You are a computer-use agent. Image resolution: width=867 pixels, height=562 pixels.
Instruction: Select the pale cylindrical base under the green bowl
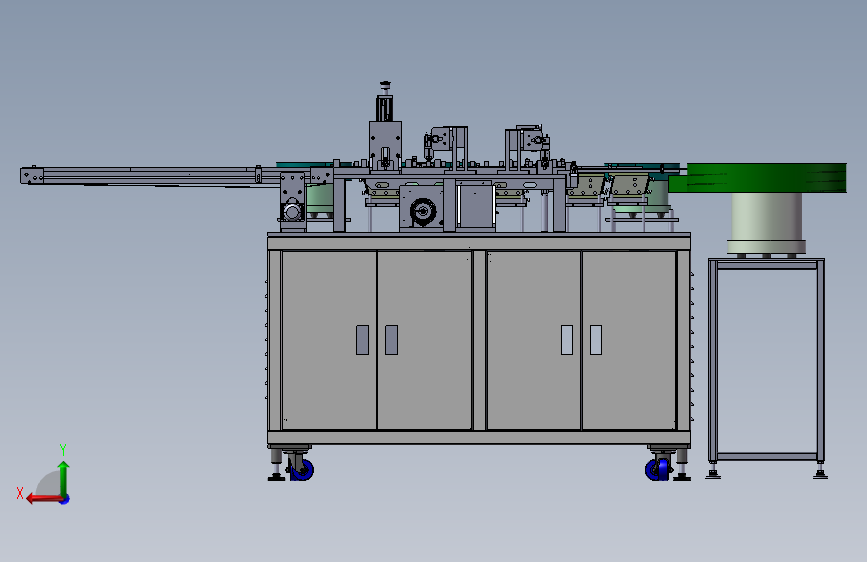point(766,223)
